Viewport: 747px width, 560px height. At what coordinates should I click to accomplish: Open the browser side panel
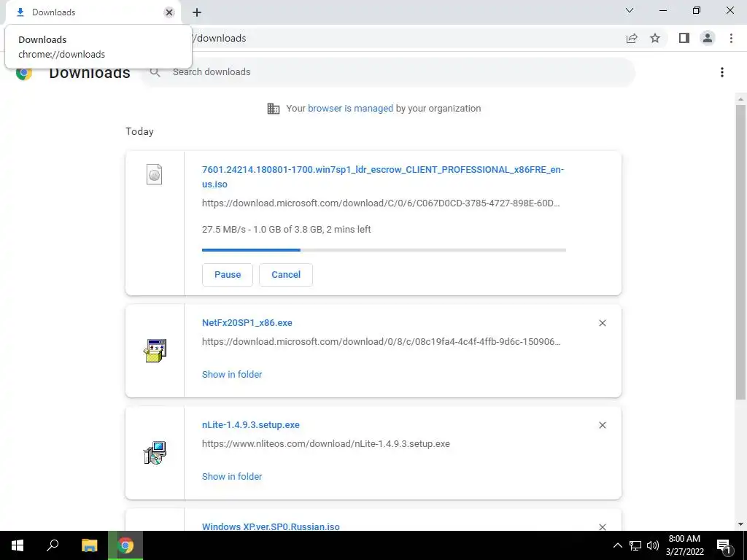(684, 38)
